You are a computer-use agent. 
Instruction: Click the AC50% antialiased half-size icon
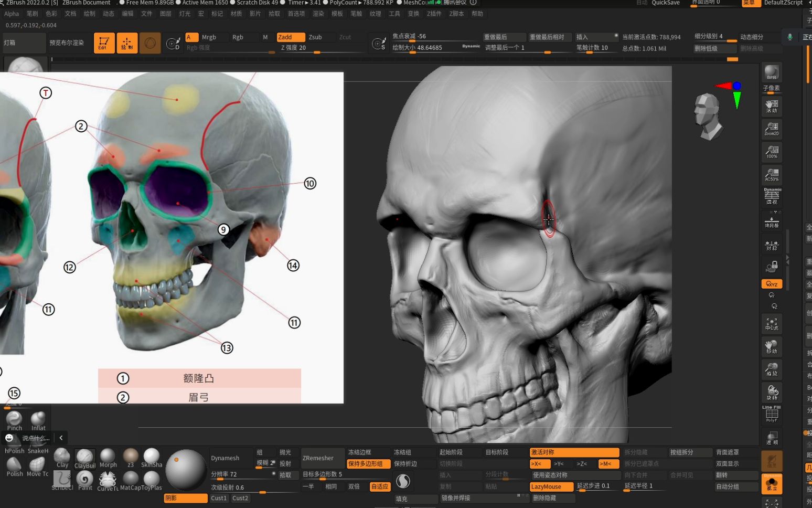(772, 175)
